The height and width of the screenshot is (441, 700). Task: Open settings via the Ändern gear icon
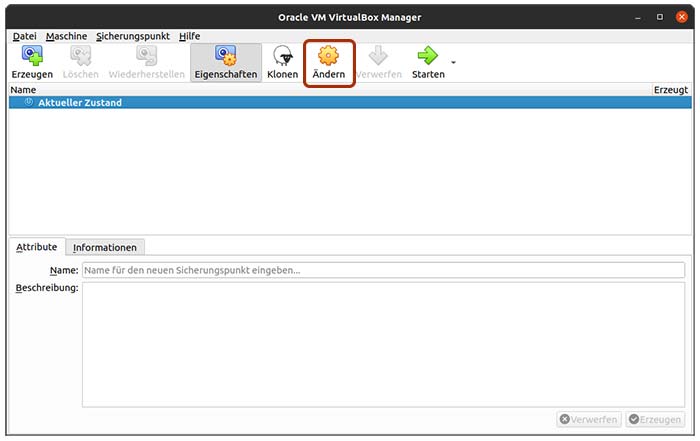click(x=329, y=55)
